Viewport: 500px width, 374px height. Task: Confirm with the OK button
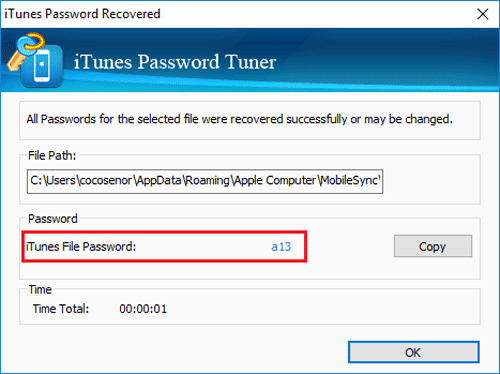click(413, 352)
